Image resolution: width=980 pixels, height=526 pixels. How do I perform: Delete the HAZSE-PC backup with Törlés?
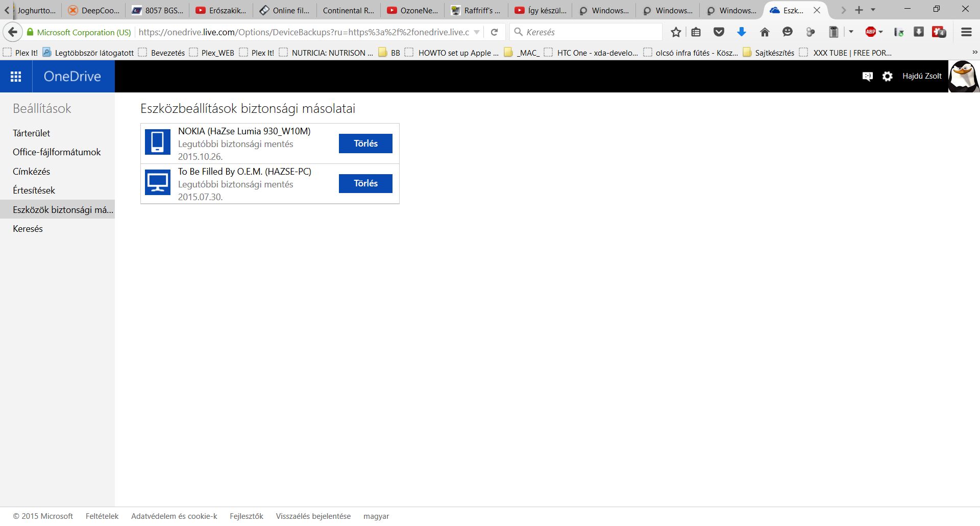coord(365,183)
